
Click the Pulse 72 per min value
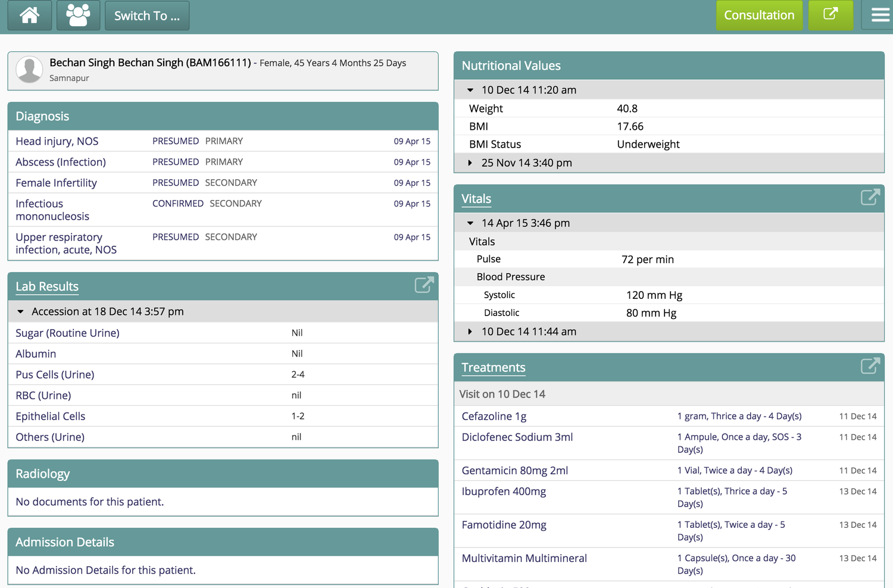[x=648, y=259]
